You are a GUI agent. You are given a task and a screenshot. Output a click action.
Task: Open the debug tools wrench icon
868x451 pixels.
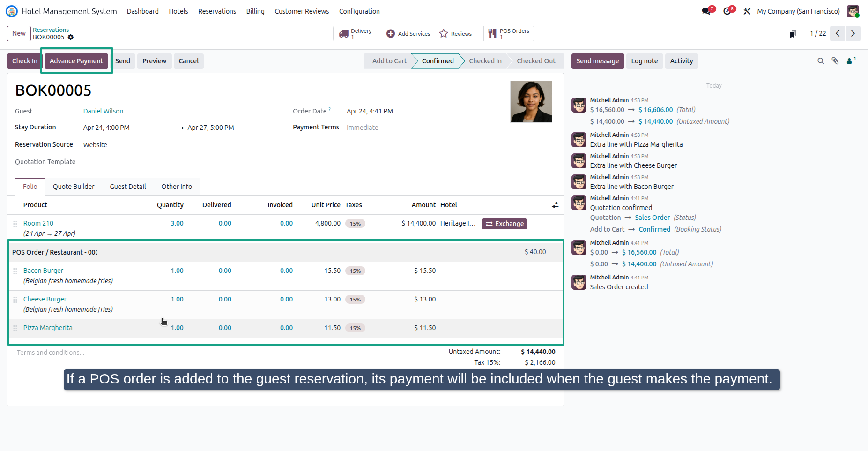747,11
